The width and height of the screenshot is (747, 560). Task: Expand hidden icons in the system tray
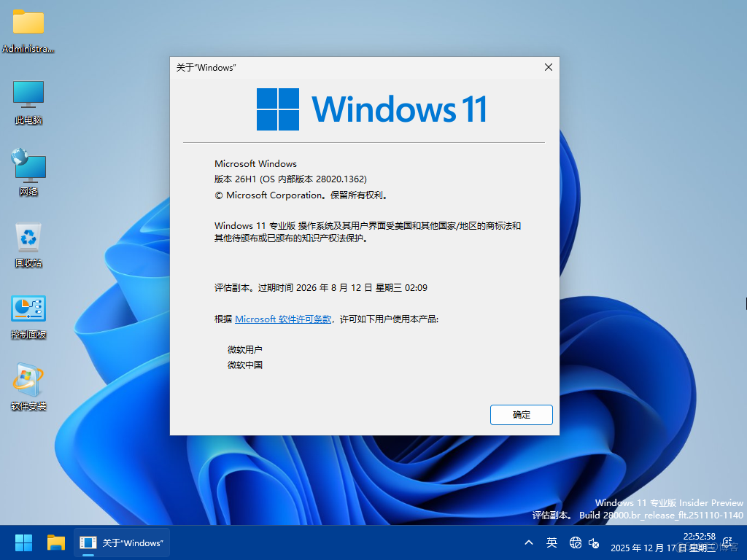point(529,542)
